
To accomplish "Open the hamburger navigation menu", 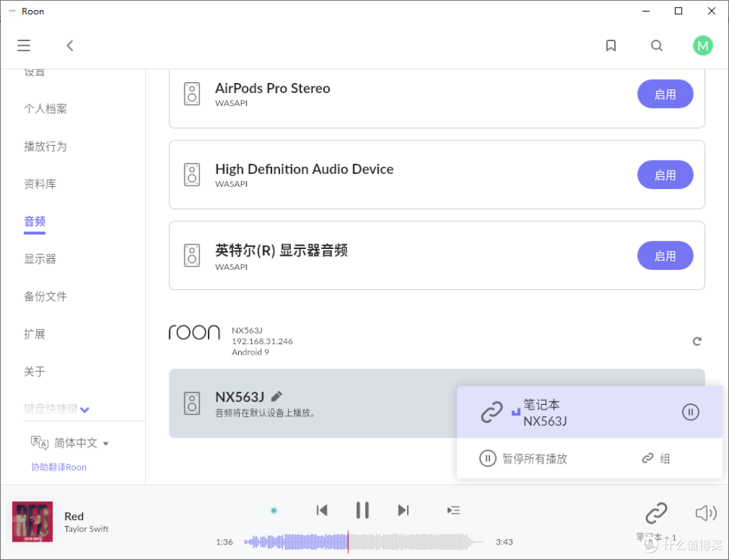I will point(24,46).
